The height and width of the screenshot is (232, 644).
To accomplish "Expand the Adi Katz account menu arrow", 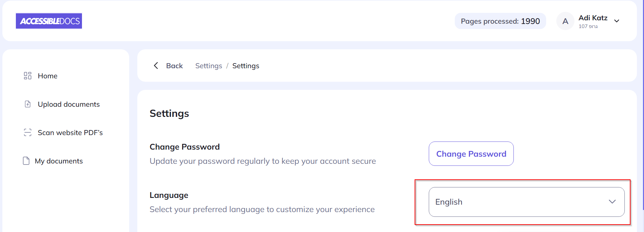I will [x=617, y=21].
